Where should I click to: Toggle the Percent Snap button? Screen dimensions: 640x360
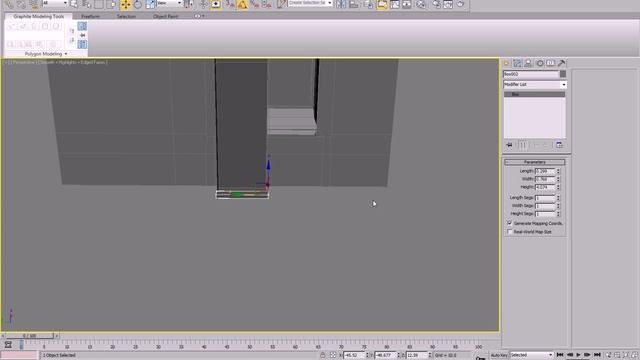(255, 4)
